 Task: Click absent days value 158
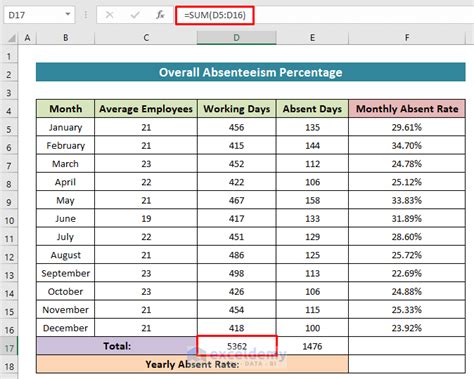click(x=312, y=200)
